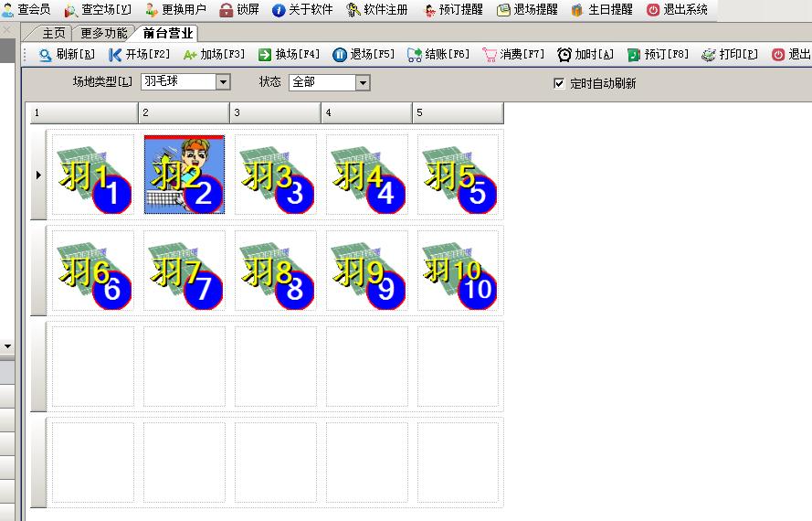Refresh courts with 刷新[R]
Image resolution: width=812 pixels, height=521 pixels.
(x=67, y=55)
